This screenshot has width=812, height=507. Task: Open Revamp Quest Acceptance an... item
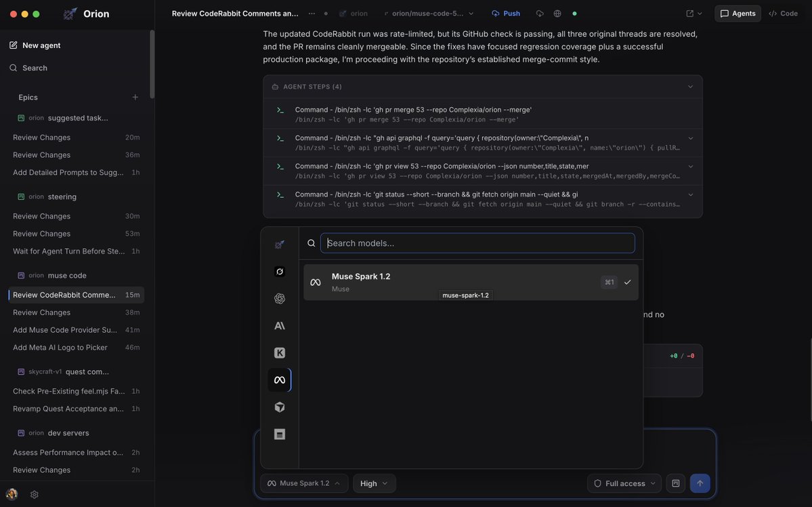(76, 409)
